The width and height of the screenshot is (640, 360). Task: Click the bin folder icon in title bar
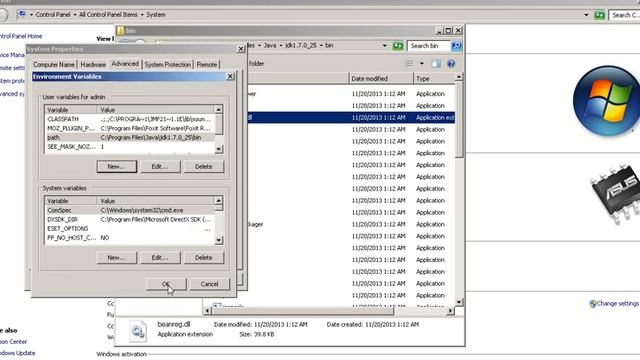pyautogui.click(x=120, y=31)
